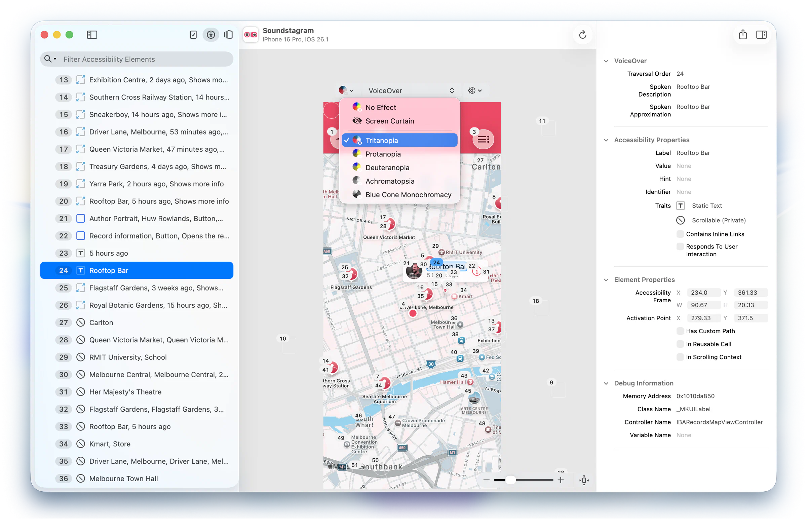
Task: Click the share export icon
Action: coord(742,34)
